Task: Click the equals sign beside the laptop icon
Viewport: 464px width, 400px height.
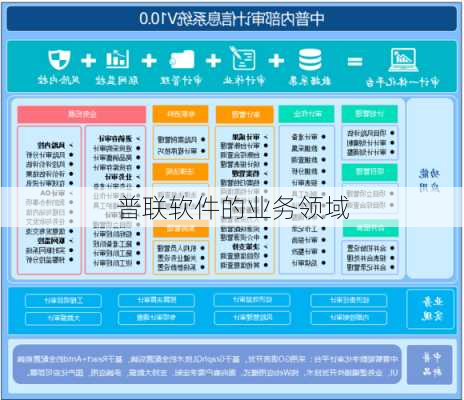Action: tap(355, 61)
